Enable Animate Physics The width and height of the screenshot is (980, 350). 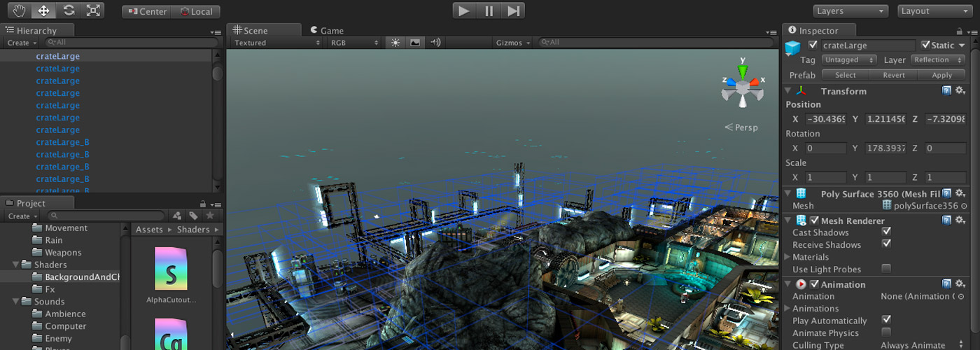click(x=886, y=332)
